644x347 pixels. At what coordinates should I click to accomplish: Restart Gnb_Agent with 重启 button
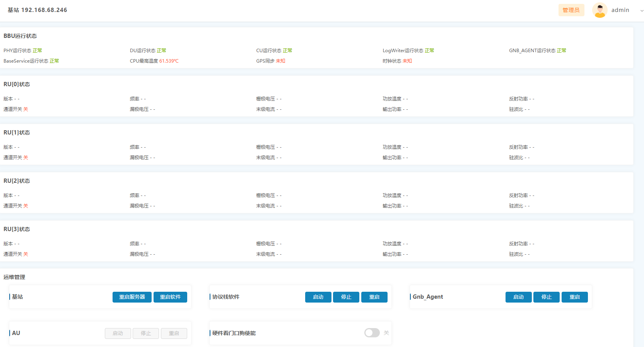pyautogui.click(x=574, y=297)
